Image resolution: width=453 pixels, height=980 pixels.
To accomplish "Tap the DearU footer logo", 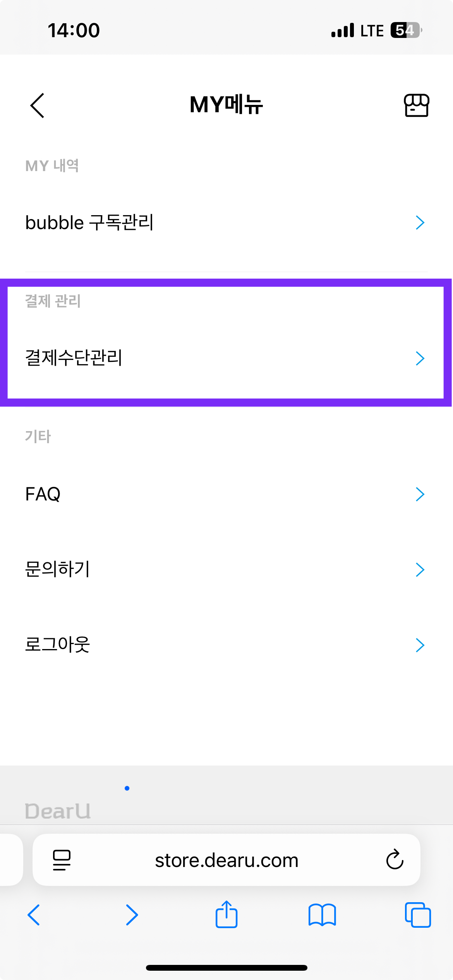I will point(58,811).
